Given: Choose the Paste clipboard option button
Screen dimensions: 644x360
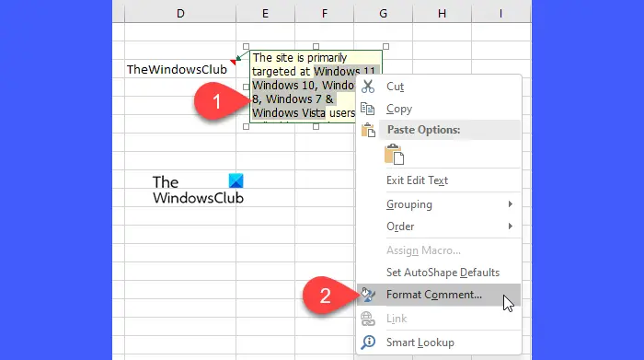Looking at the screenshot, I should point(395,155).
